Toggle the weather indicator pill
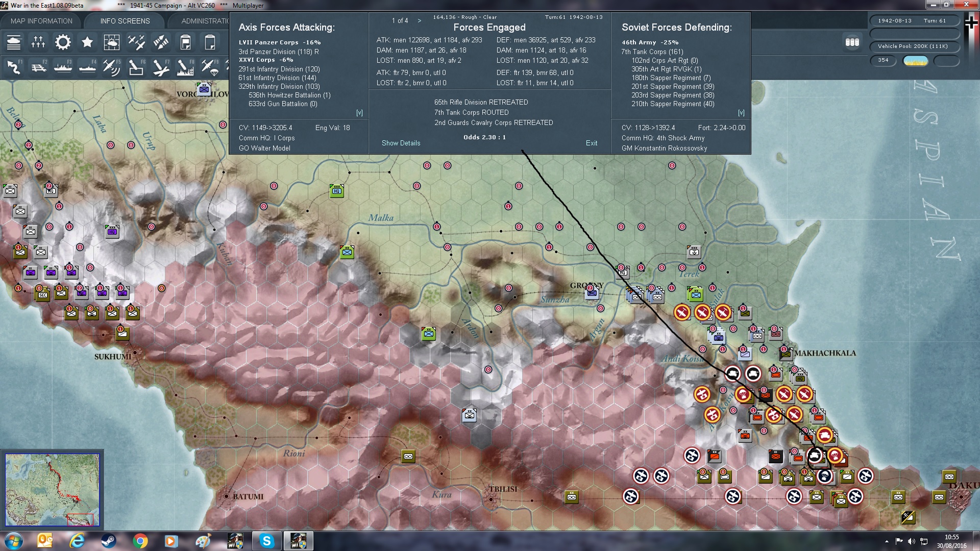 point(915,61)
